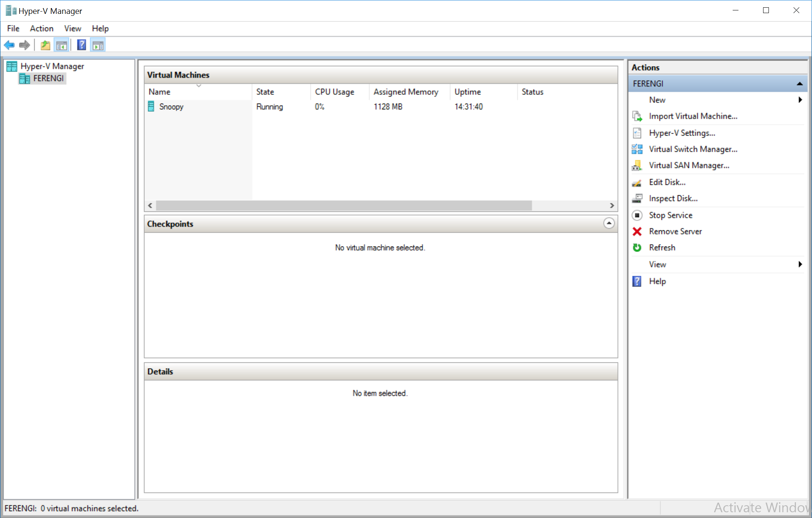The width and height of the screenshot is (812, 518).
Task: Click the Running state cell for Snoopy
Action: click(x=270, y=107)
